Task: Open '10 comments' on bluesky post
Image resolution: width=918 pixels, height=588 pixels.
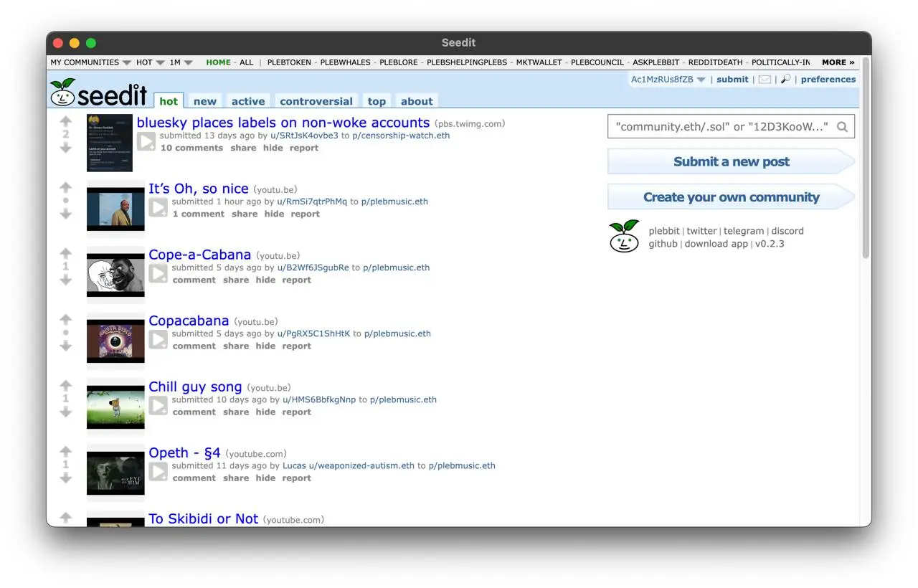Action: 191,148
